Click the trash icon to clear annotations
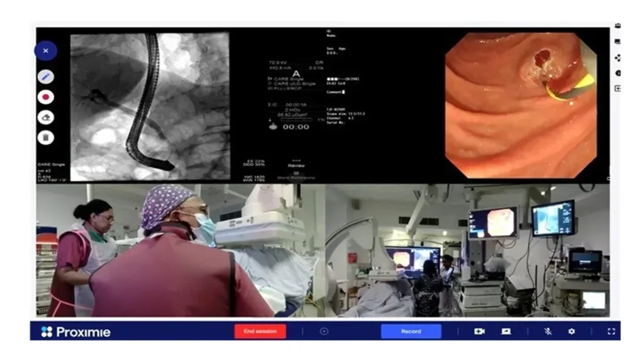The image size is (644, 362). [45, 137]
